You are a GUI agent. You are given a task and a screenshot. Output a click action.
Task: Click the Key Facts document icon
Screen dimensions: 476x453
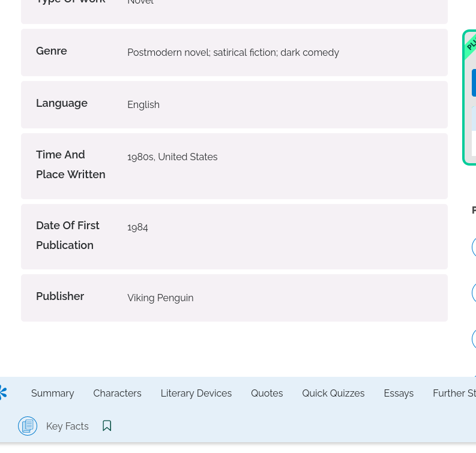click(28, 426)
